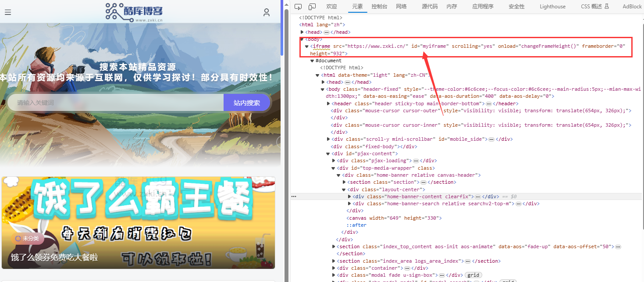This screenshot has width=644, height=282.
Task: Open the AdBlock panel icon
Action: [x=632, y=6]
